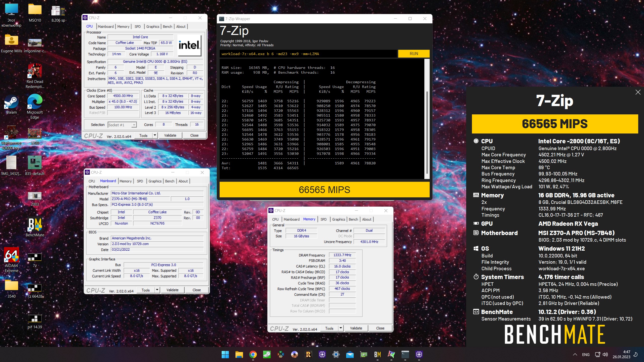Open Google Chrome from the taskbar

(x=253, y=354)
